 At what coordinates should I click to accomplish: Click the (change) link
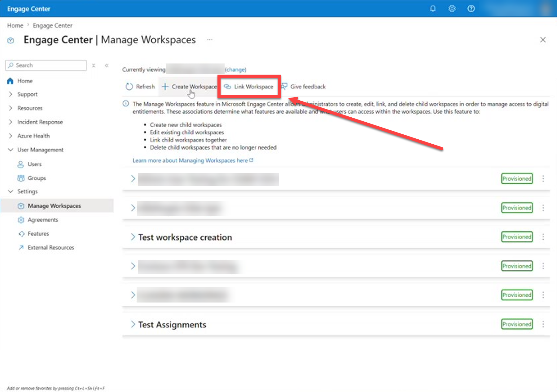click(x=235, y=70)
